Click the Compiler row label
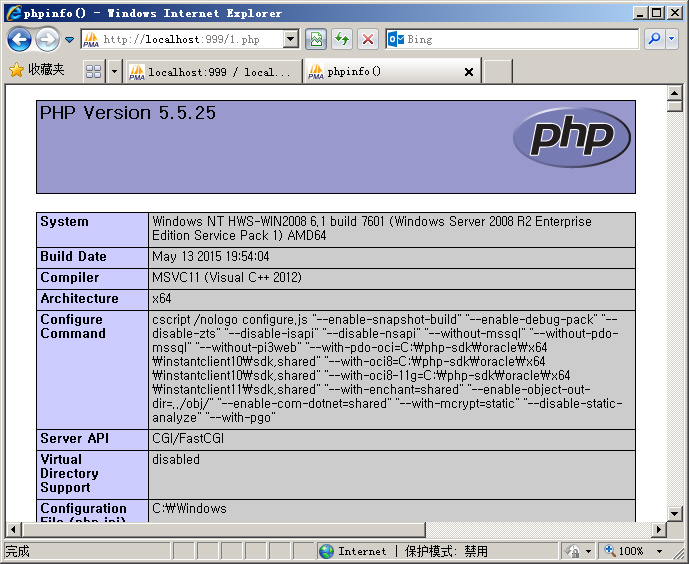689x564 pixels. (x=69, y=278)
